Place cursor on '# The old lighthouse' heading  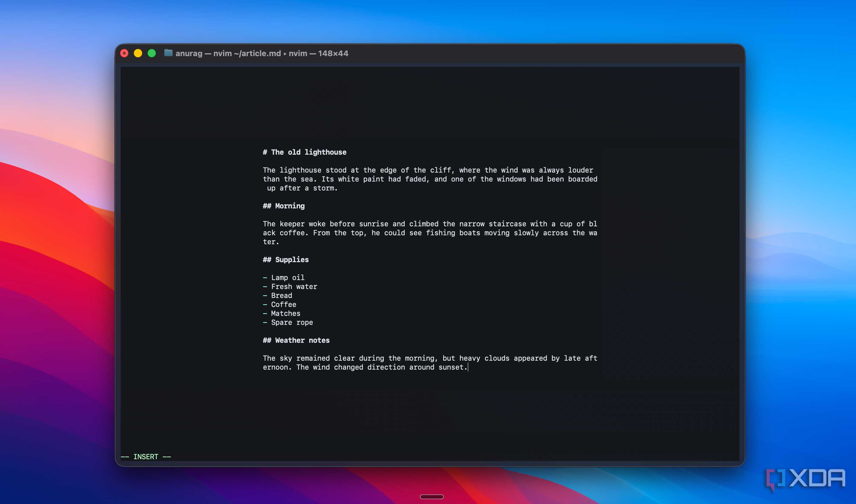coord(305,152)
